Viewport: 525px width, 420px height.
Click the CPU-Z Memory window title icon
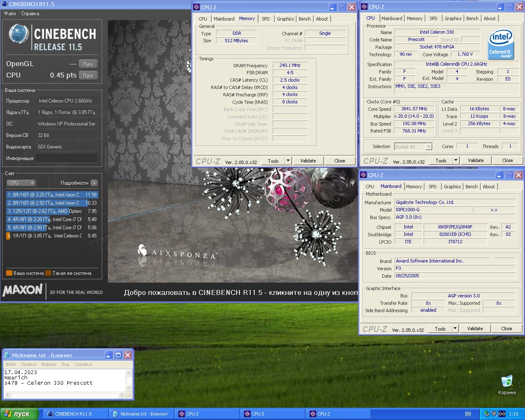(x=196, y=7)
